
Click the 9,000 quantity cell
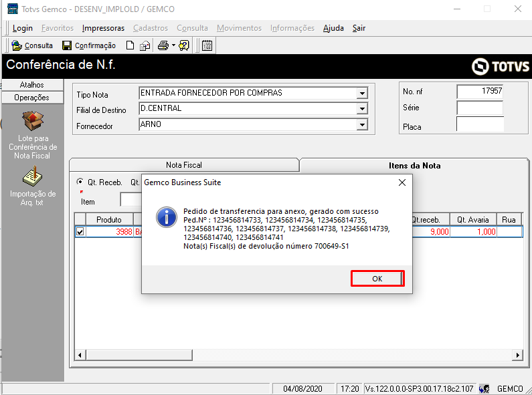pyautogui.click(x=431, y=232)
